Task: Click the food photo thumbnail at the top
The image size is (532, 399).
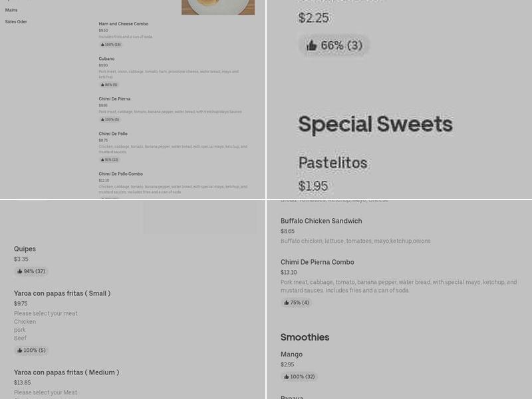Action: (217, 7)
